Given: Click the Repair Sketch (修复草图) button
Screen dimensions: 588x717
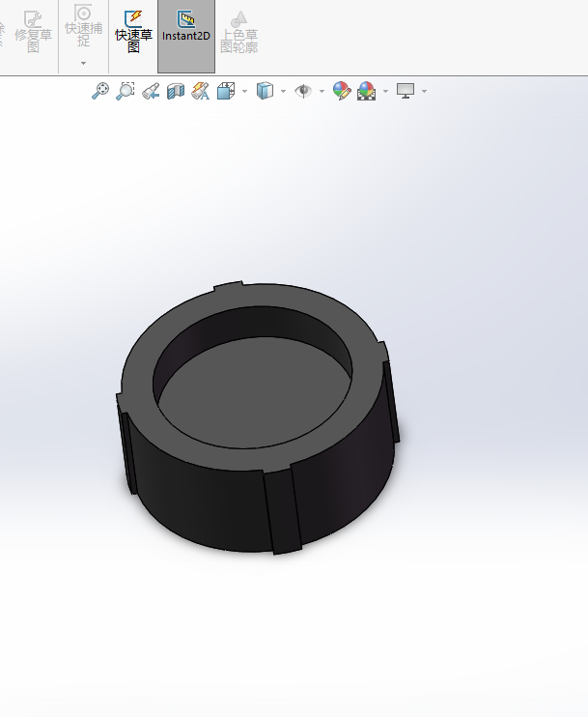Looking at the screenshot, I should (33, 32).
